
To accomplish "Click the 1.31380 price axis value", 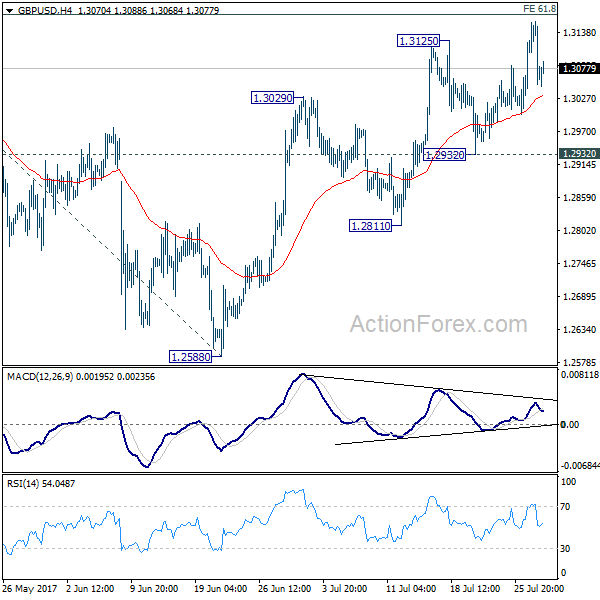I will tap(579, 33).
